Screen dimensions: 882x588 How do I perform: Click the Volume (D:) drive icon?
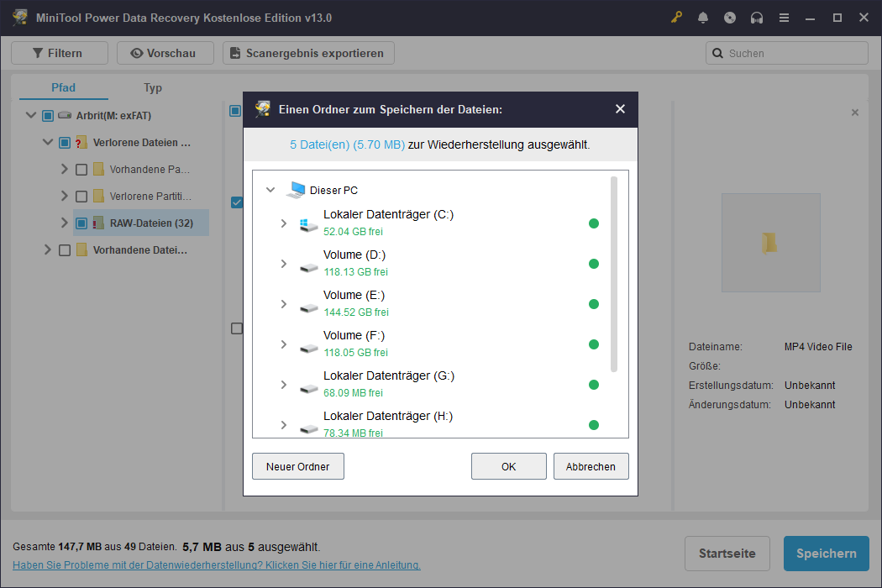click(x=308, y=267)
